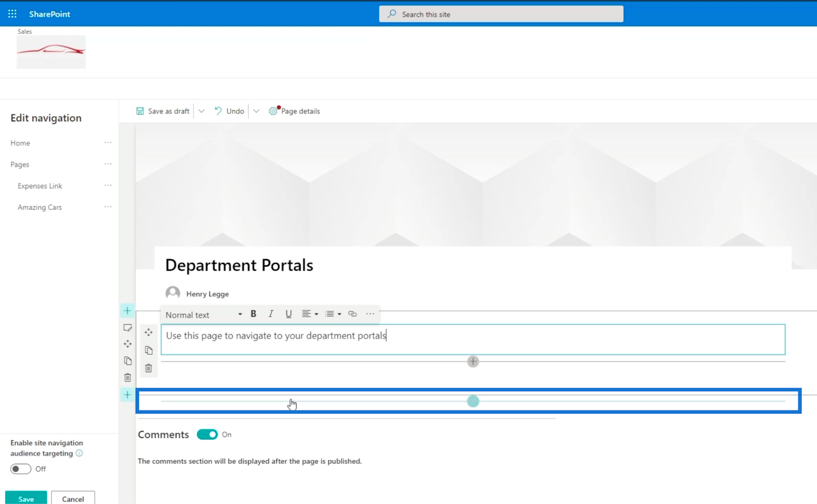Add a new section above with plus icon
This screenshot has height=504, width=817.
pyautogui.click(x=128, y=310)
